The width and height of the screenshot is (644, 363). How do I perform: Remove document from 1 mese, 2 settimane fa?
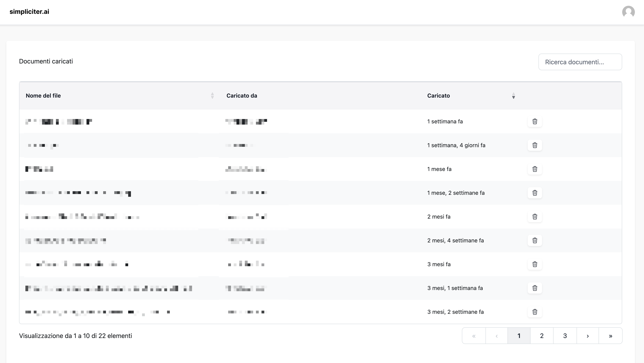(x=534, y=193)
